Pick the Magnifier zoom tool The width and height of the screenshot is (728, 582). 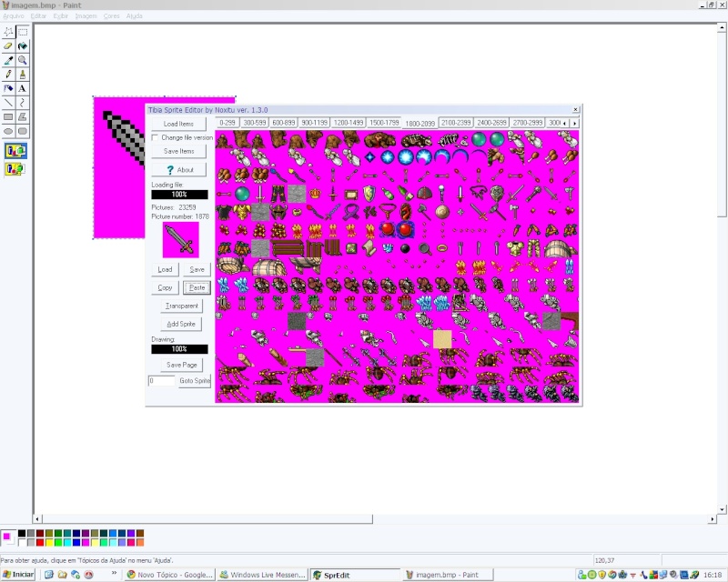pyautogui.click(x=23, y=60)
